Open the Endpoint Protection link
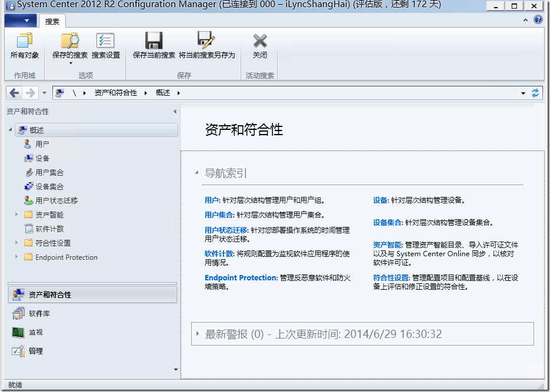The image size is (550, 392). tap(241, 277)
